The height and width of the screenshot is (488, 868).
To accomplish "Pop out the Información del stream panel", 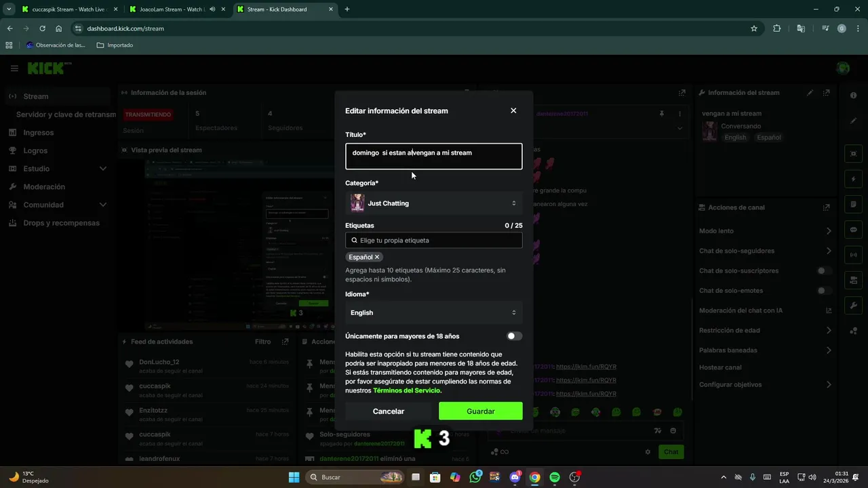I will click(826, 93).
